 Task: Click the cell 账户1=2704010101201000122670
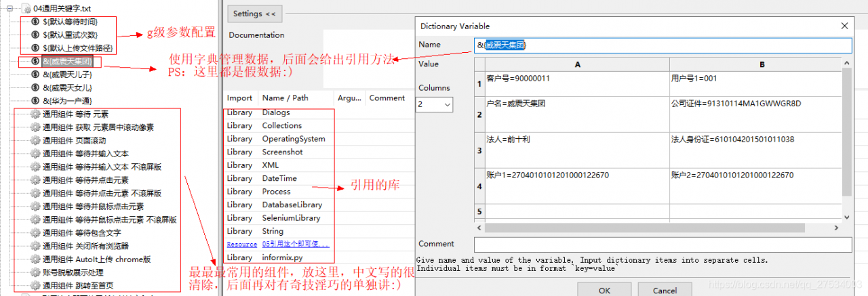[576, 187]
